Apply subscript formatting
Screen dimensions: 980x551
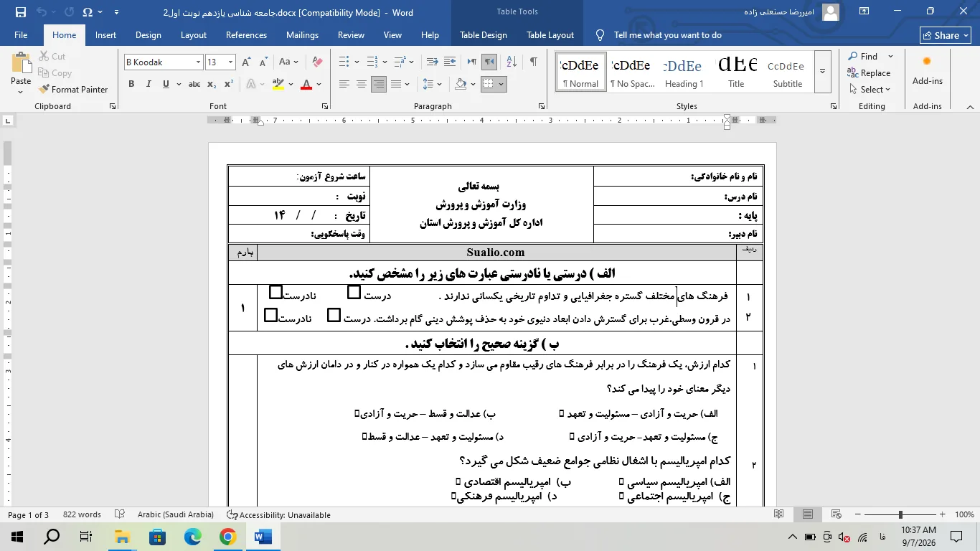click(212, 84)
